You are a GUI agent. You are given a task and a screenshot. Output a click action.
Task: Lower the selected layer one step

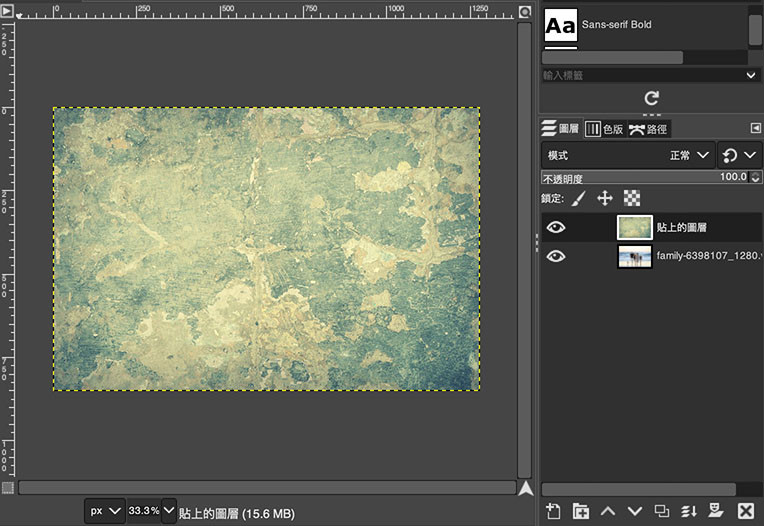tap(634, 511)
